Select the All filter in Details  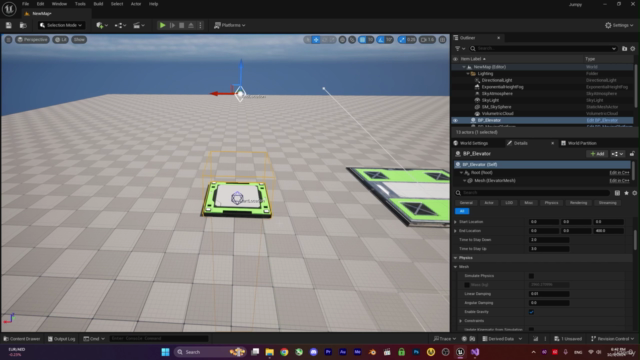click(x=462, y=211)
